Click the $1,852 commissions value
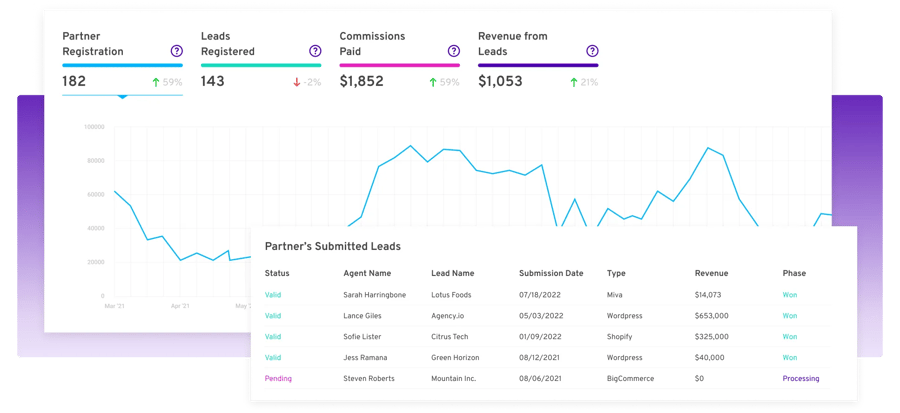The image size is (900, 413). point(362,81)
